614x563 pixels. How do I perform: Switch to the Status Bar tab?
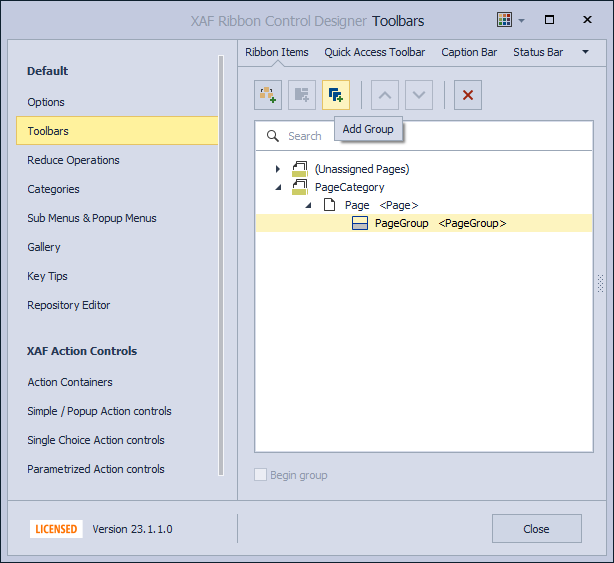pos(538,52)
